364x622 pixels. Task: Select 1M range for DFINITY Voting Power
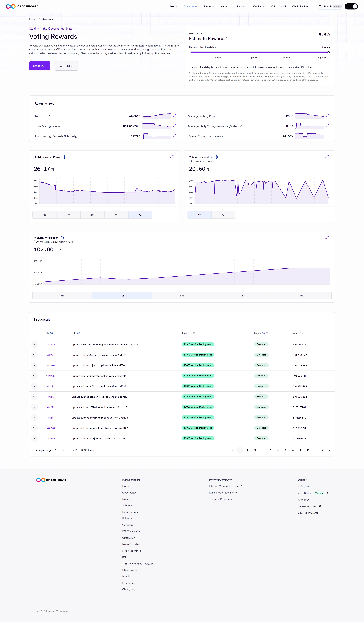(68, 215)
